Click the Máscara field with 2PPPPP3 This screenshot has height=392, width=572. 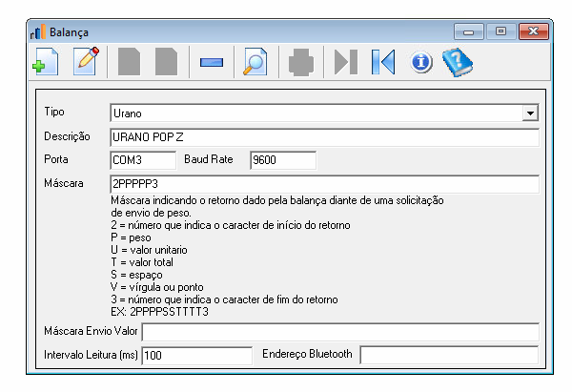324,184
